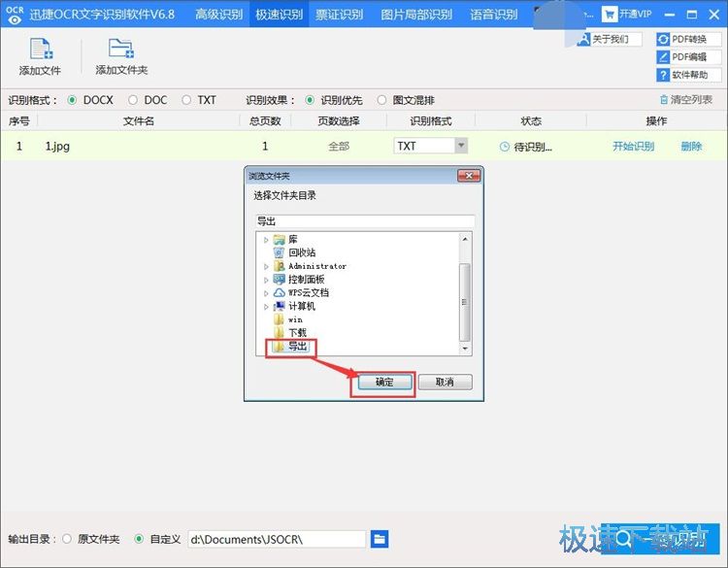Click the OCR eye logo icon
The image size is (728, 568).
pos(15,15)
